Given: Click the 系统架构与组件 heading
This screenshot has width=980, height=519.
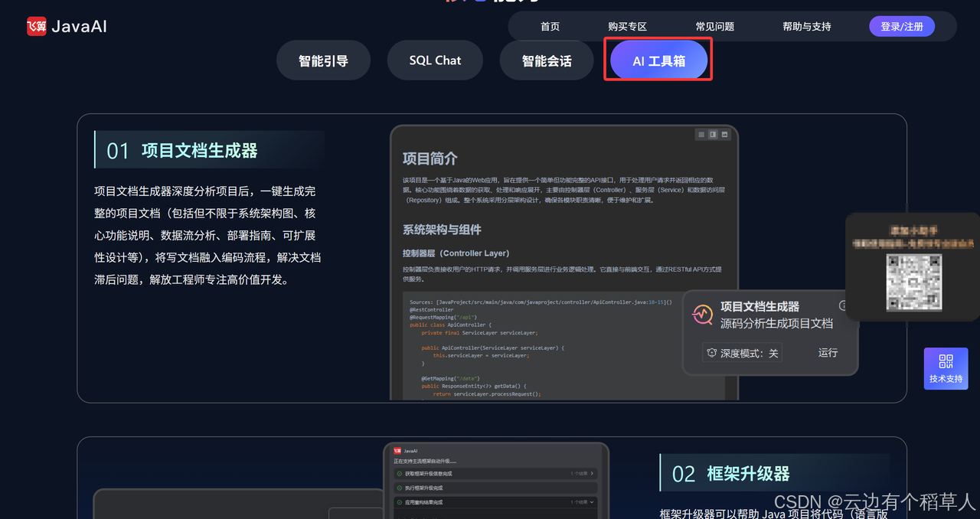Looking at the screenshot, I should pyautogui.click(x=442, y=230).
